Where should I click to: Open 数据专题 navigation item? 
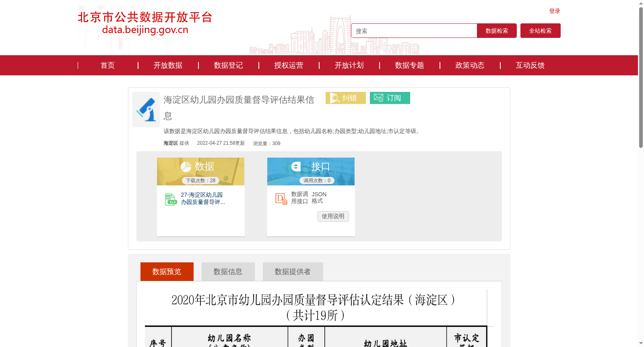(409, 65)
